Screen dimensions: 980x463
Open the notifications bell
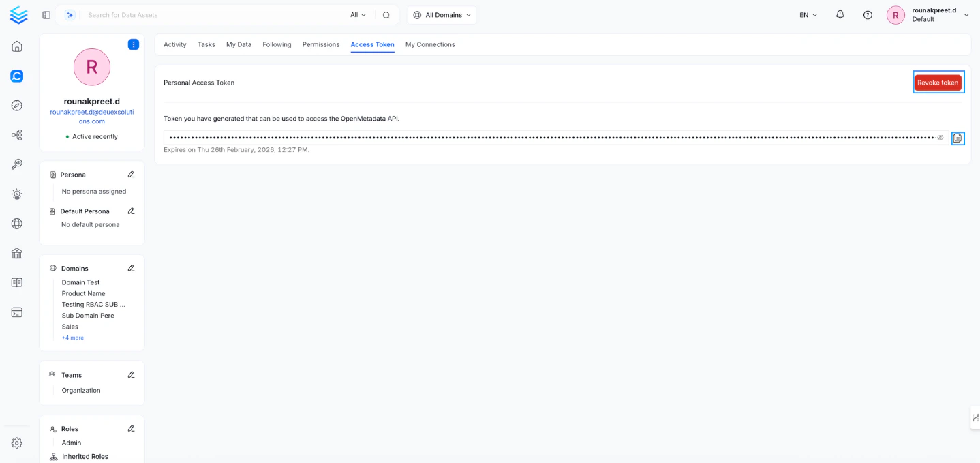tap(840, 14)
